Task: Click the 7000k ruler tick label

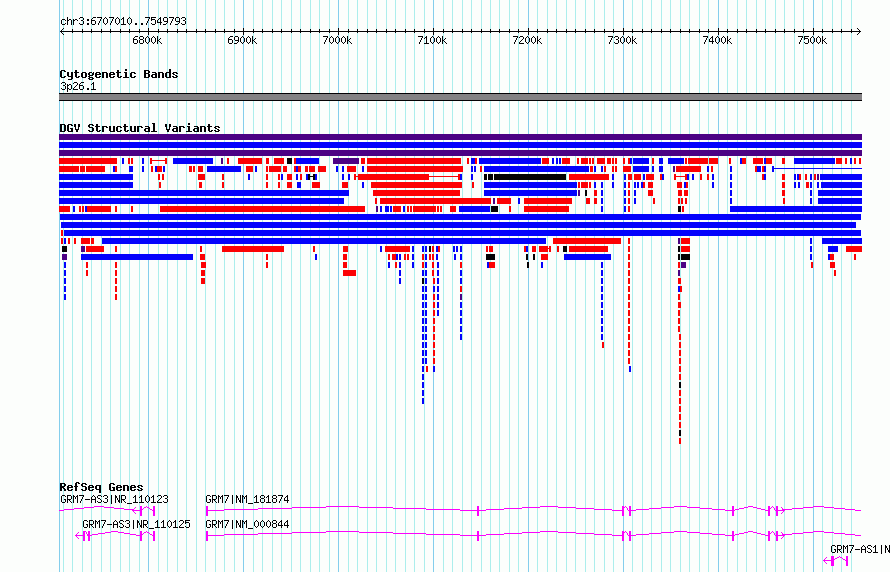Action: 337,40
